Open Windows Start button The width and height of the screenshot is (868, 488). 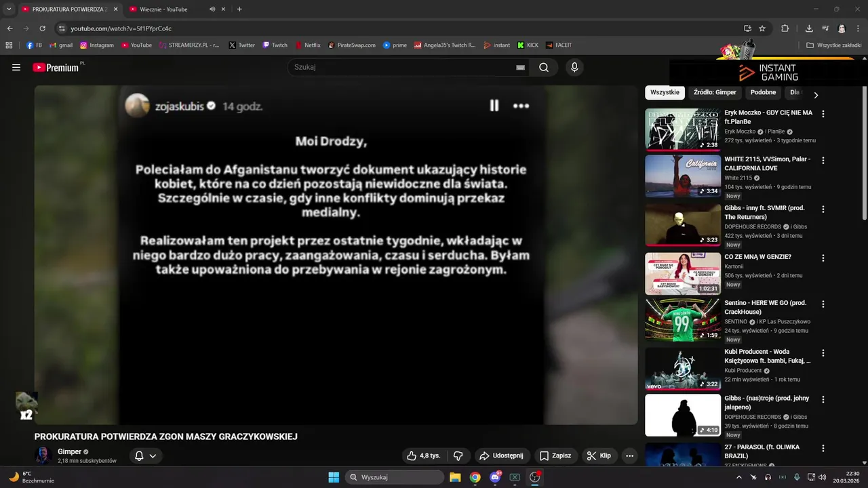tap(334, 477)
